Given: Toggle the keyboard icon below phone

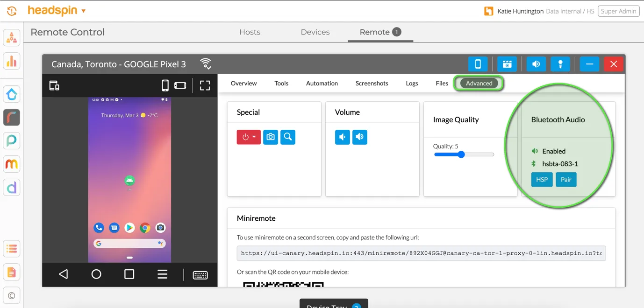Looking at the screenshot, I should [x=200, y=275].
